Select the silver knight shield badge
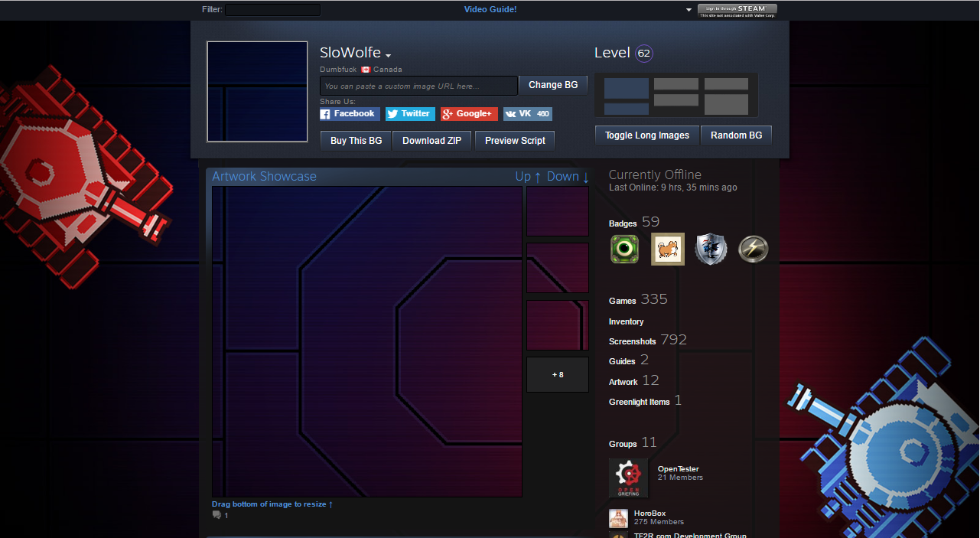The image size is (980, 538). pos(711,249)
